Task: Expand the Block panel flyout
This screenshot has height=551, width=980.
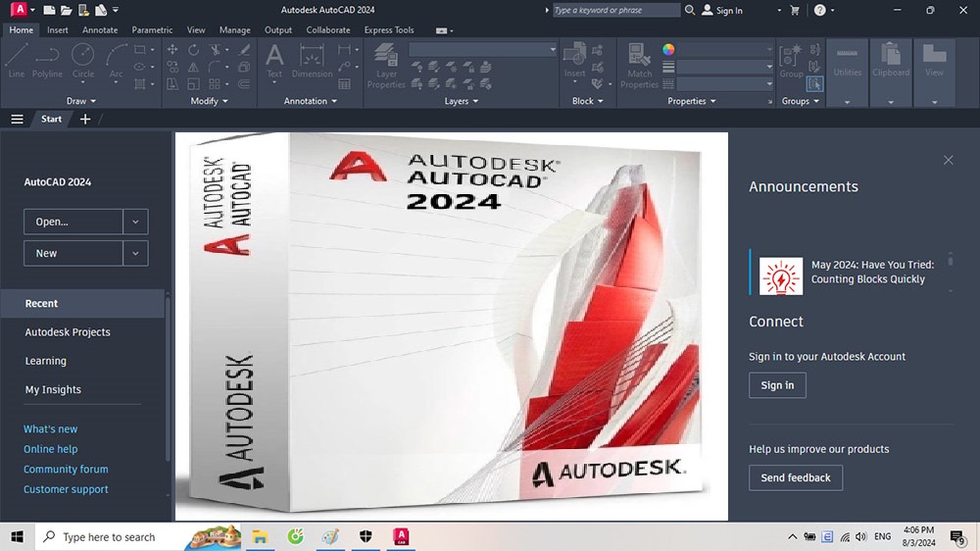Action: [x=587, y=101]
